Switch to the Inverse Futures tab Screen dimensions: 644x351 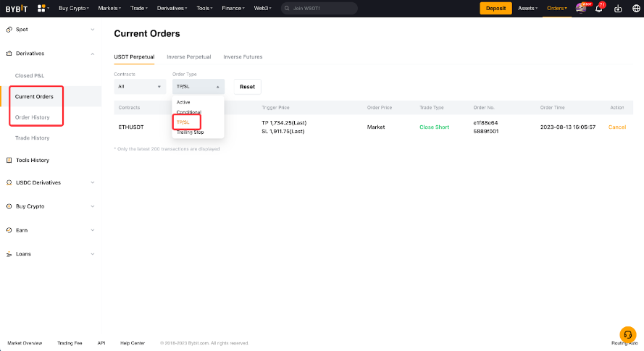tap(243, 56)
